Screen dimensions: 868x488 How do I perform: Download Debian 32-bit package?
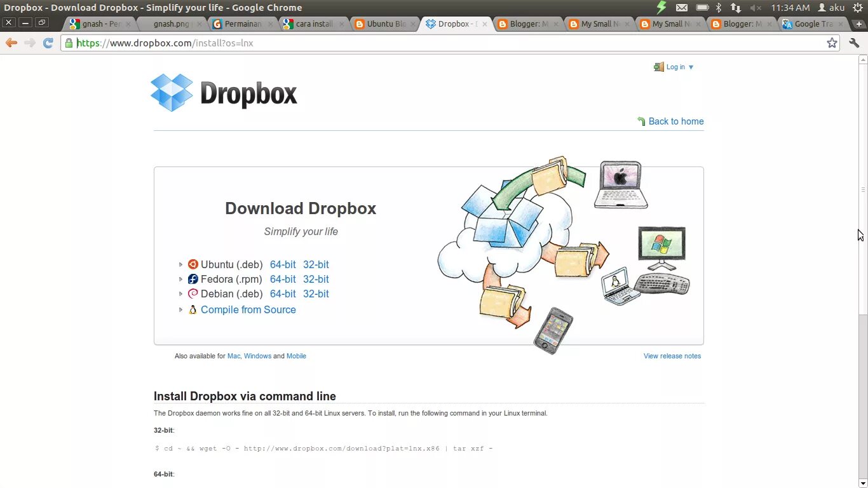pyautogui.click(x=316, y=294)
